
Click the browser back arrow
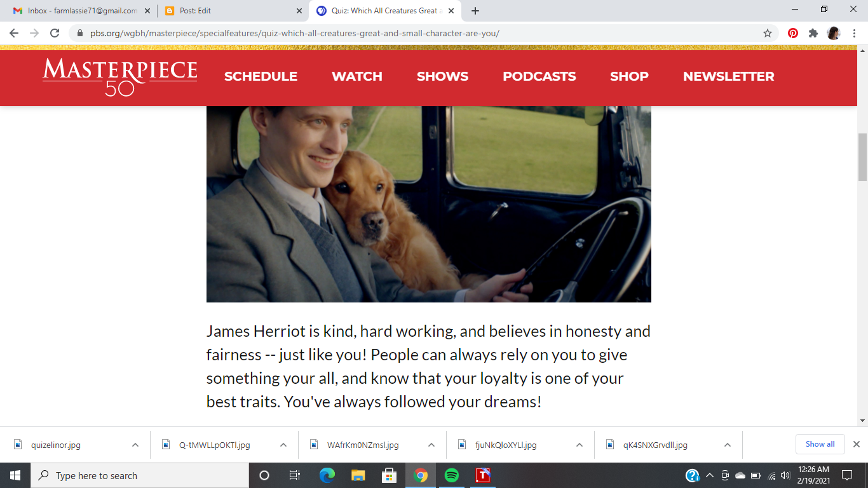click(14, 33)
